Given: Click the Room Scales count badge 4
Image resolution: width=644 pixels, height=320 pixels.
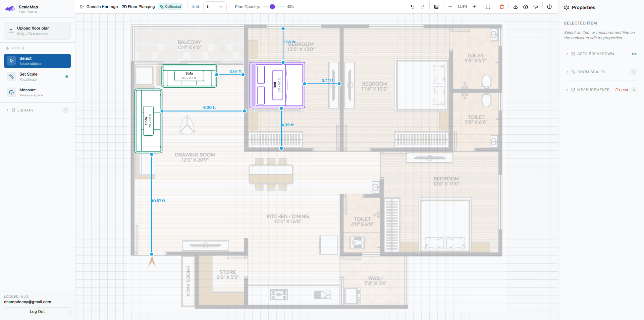Looking at the screenshot, I should point(634,72).
